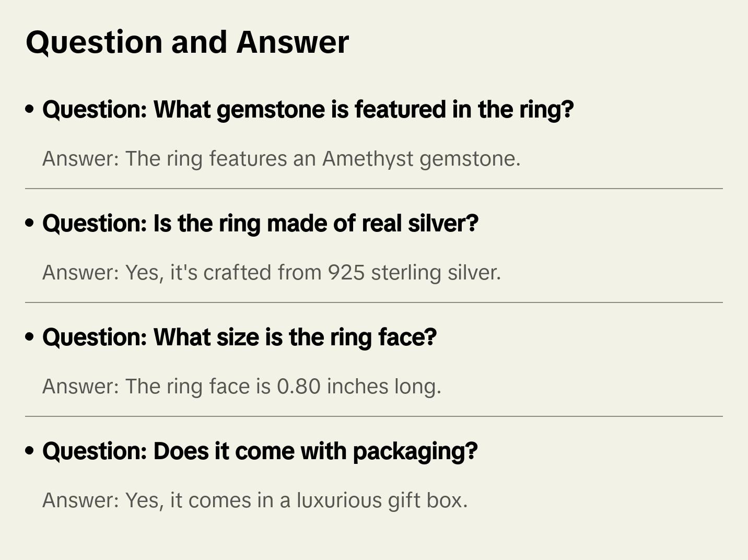Viewport: 748px width, 560px height.
Task: Click the divider line below the ring face answer
Action: pyautogui.click(x=373, y=416)
